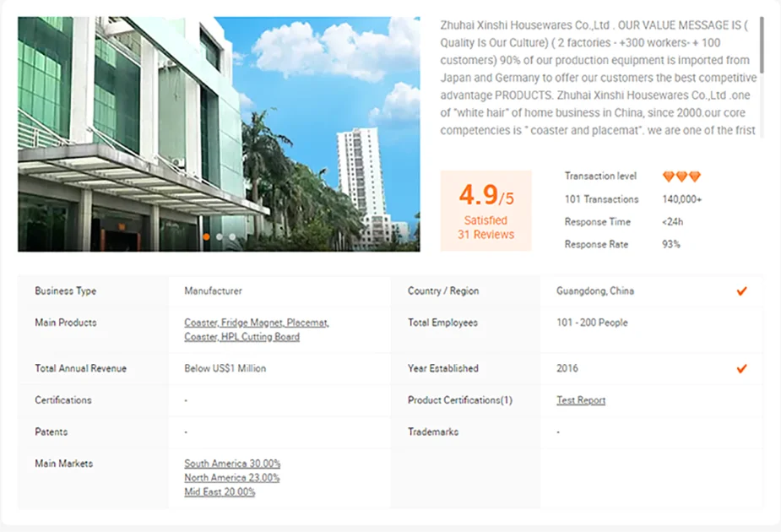Click the Country / Region label
The height and width of the screenshot is (532, 781).
pyautogui.click(x=443, y=290)
